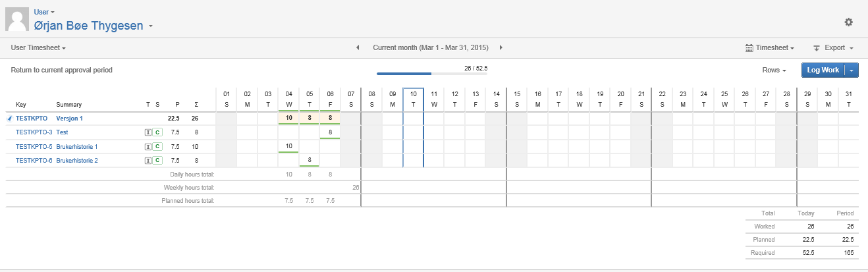Click Required today value 52.5
Image resolution: width=868 pixels, height=272 pixels.
point(808,252)
